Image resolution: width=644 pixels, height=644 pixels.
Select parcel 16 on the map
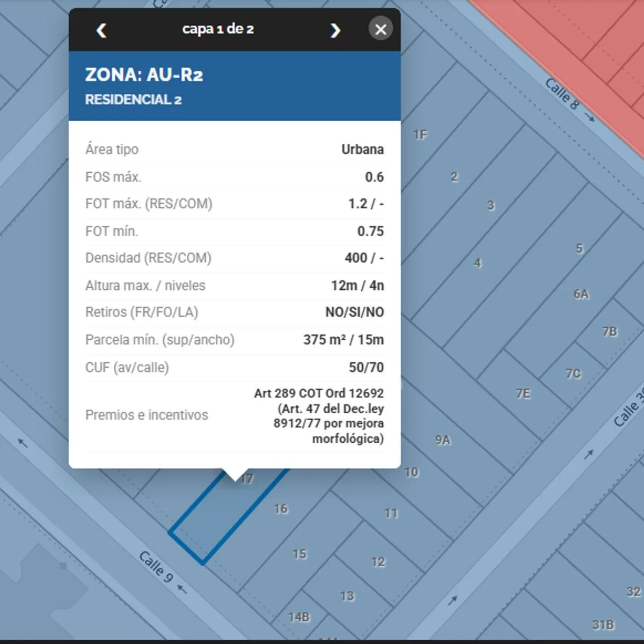point(281,508)
